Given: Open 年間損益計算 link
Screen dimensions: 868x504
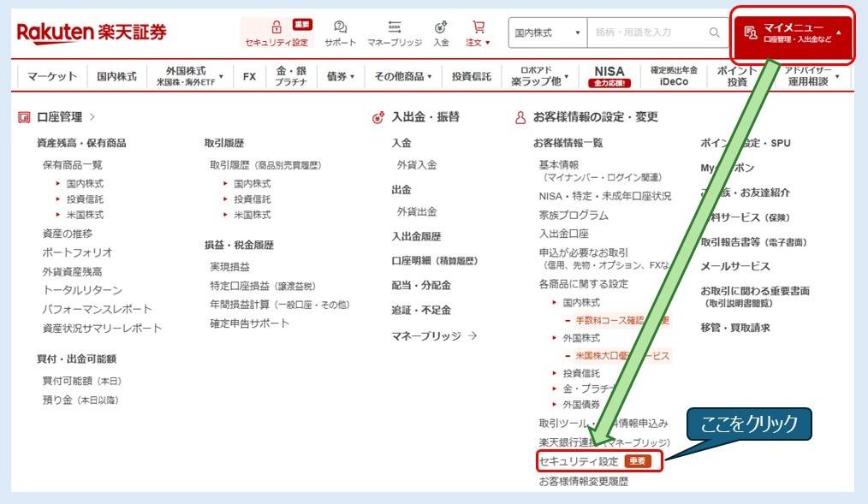Looking at the screenshot, I should 280,305.
